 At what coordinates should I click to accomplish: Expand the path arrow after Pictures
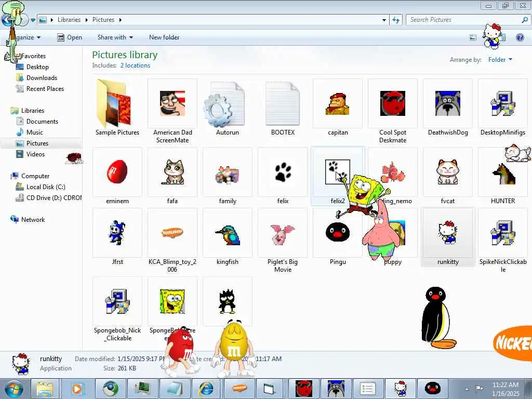(x=120, y=20)
